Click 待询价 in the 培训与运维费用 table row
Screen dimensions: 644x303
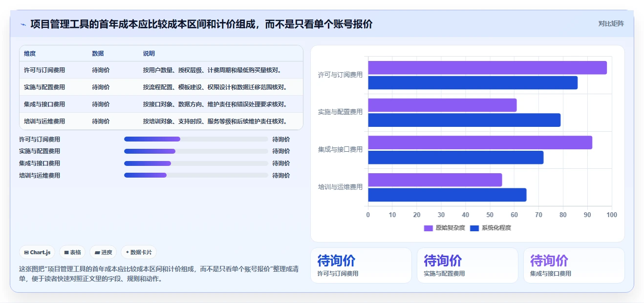click(101, 121)
